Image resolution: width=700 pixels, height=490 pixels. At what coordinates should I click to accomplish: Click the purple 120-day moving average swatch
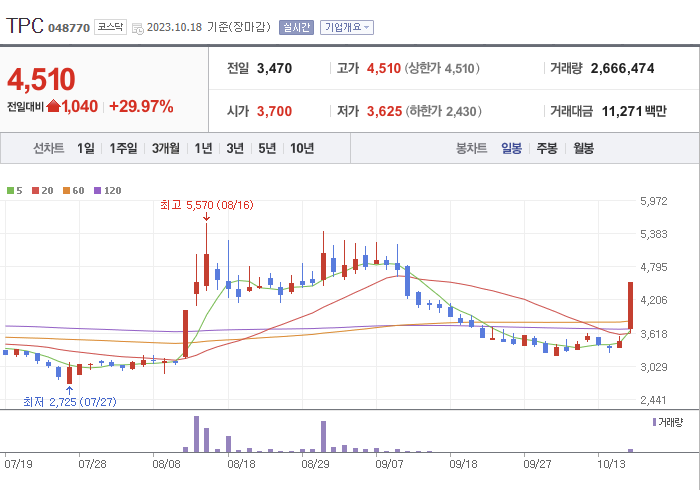(97, 191)
